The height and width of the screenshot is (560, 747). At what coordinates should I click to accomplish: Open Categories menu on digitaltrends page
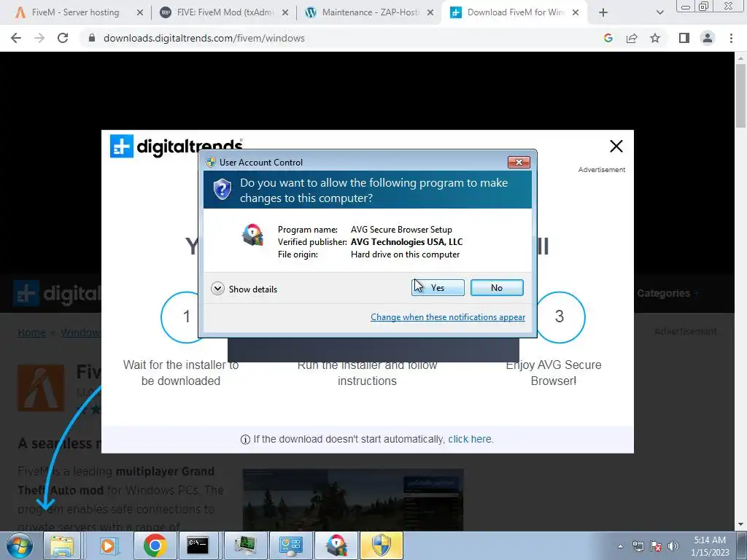tap(667, 293)
